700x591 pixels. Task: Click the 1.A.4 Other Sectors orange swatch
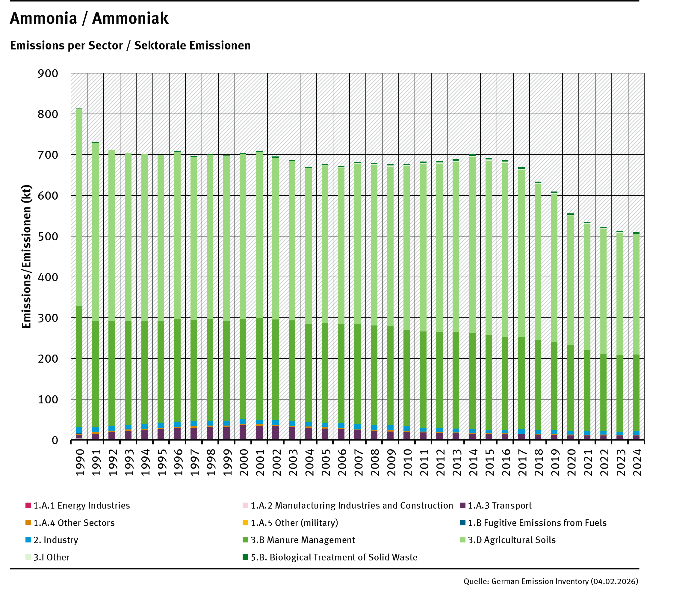click(x=28, y=522)
